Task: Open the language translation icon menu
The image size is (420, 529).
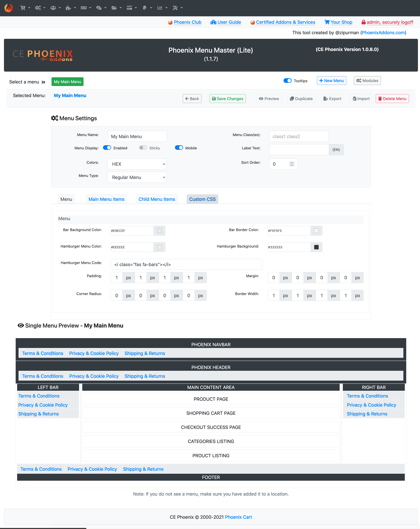Action: pyautogui.click(x=86, y=8)
